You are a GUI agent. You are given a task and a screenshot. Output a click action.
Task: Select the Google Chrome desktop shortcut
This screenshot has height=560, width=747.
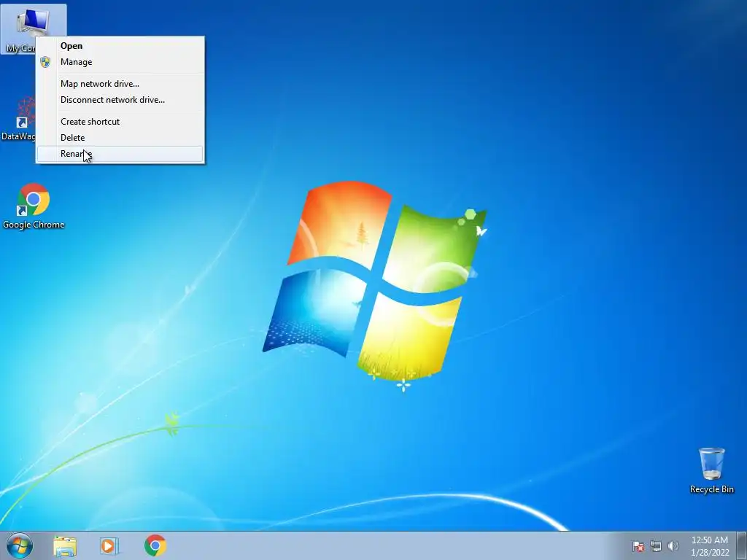pos(34,206)
